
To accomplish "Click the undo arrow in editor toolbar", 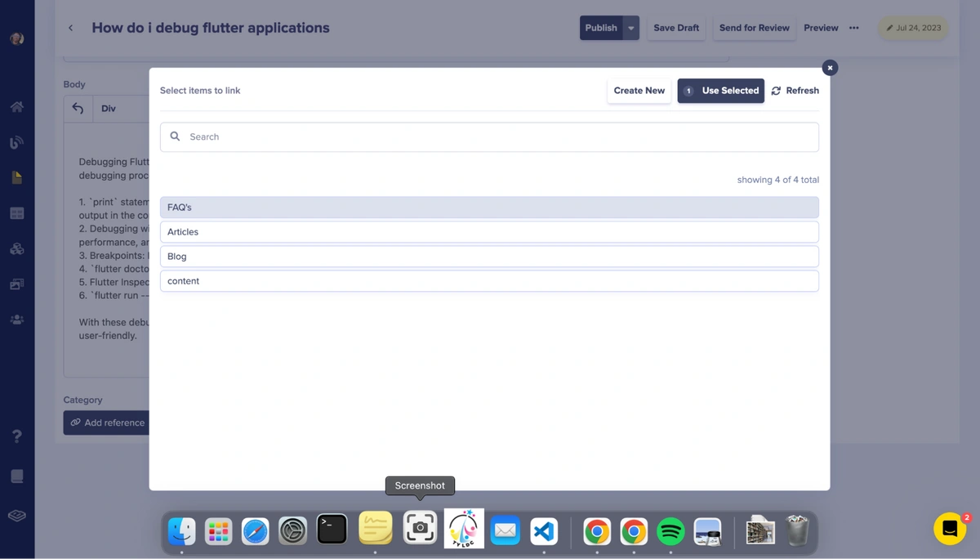I will tap(78, 109).
